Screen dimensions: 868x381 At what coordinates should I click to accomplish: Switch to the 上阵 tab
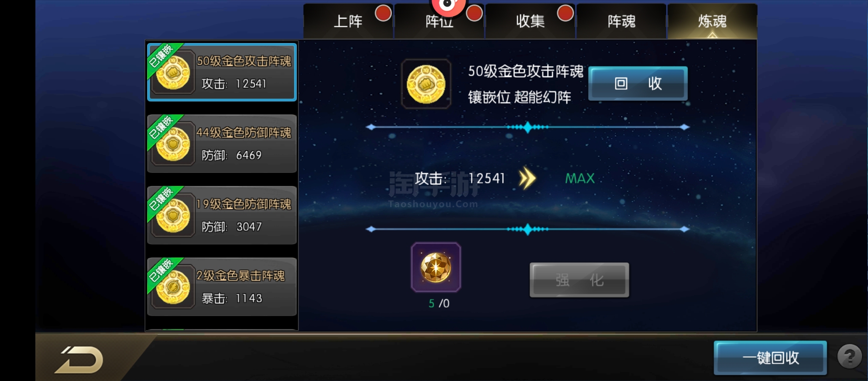(x=348, y=21)
